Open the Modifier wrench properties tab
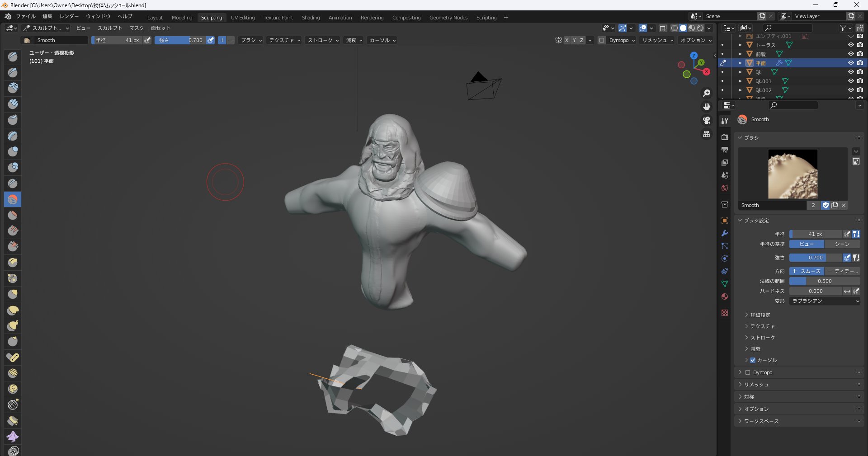Screen dimensions: 868x456 tap(725, 233)
